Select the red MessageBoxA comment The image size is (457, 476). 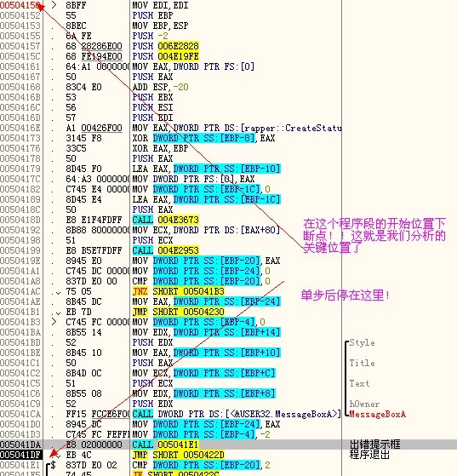tap(378, 414)
